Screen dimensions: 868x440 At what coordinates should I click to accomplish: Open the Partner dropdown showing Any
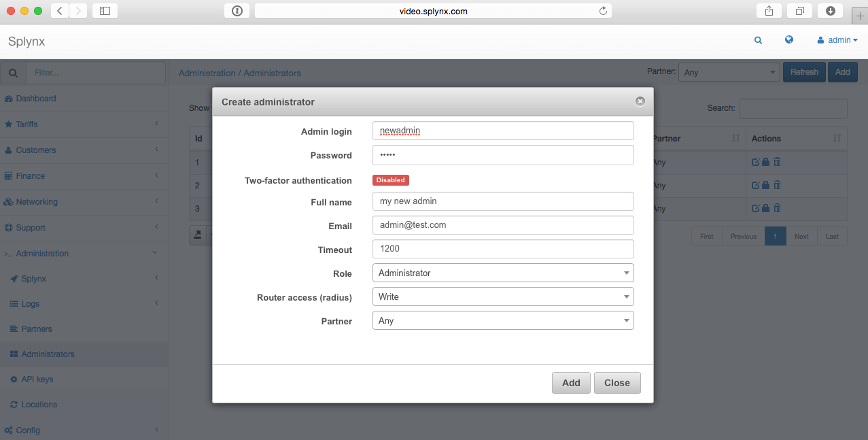click(502, 320)
